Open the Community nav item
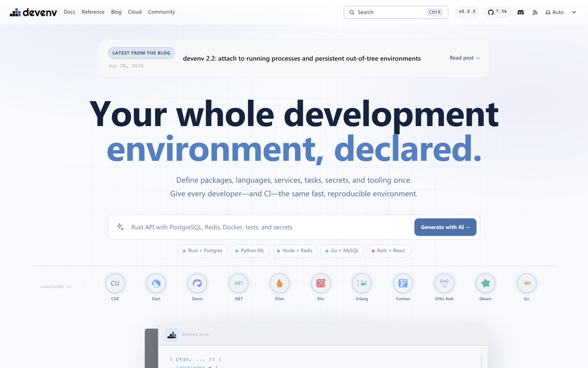Viewport: 588px width, 368px height. 161,12
